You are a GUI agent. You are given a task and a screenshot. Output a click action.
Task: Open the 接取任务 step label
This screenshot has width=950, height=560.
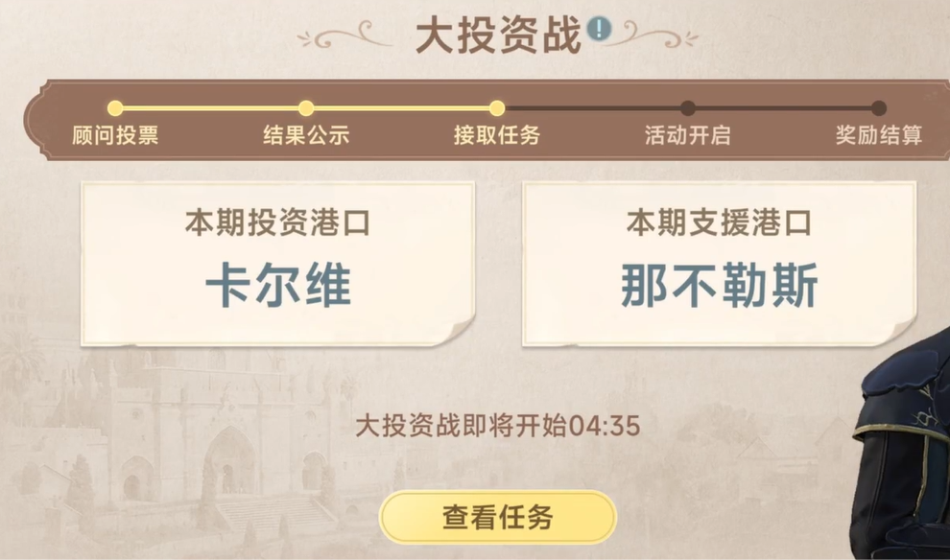tap(497, 135)
